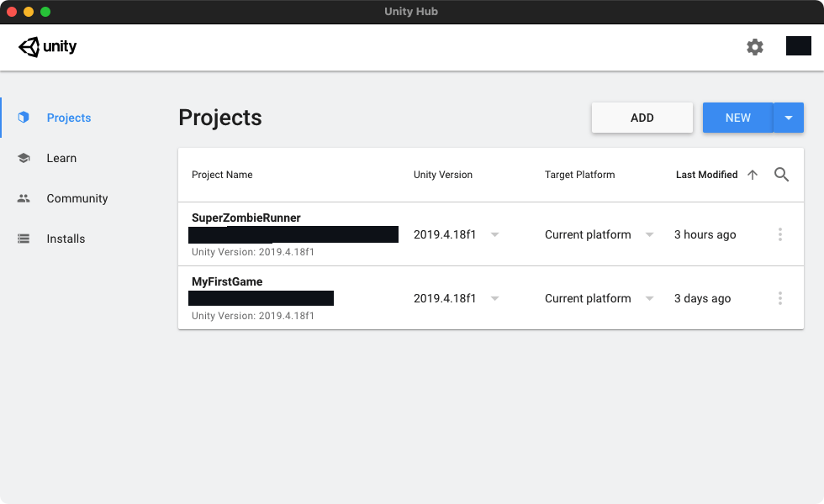Open project search with magnifier icon
This screenshot has height=504, width=824.
[x=781, y=175]
